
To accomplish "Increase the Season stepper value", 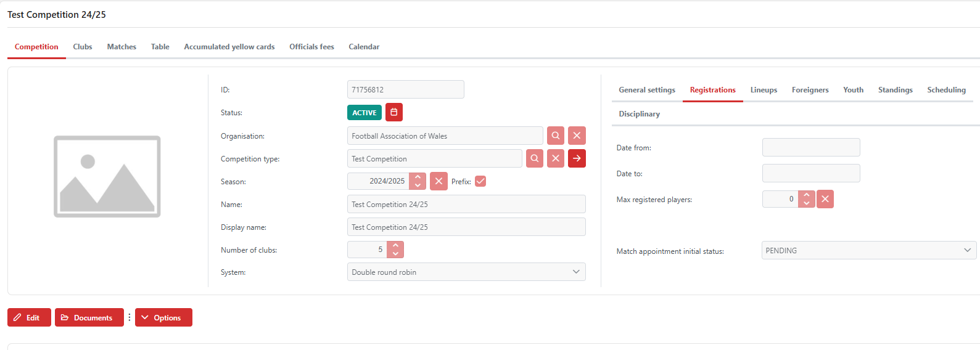I will [x=418, y=177].
